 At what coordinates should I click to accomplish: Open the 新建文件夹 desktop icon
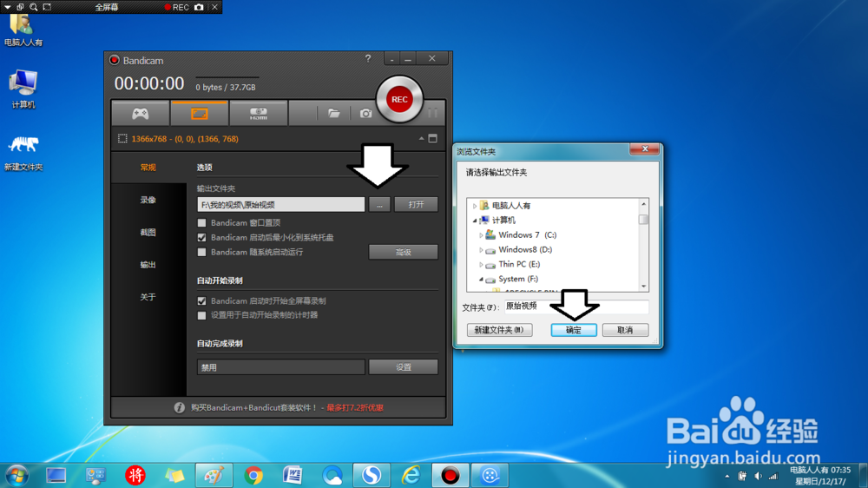click(23, 154)
